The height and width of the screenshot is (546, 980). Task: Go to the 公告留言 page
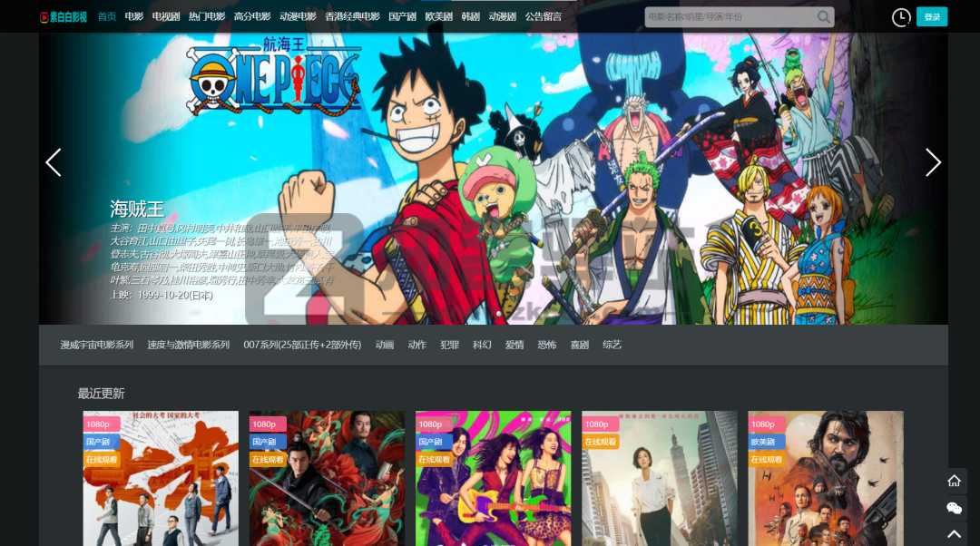coord(543,16)
